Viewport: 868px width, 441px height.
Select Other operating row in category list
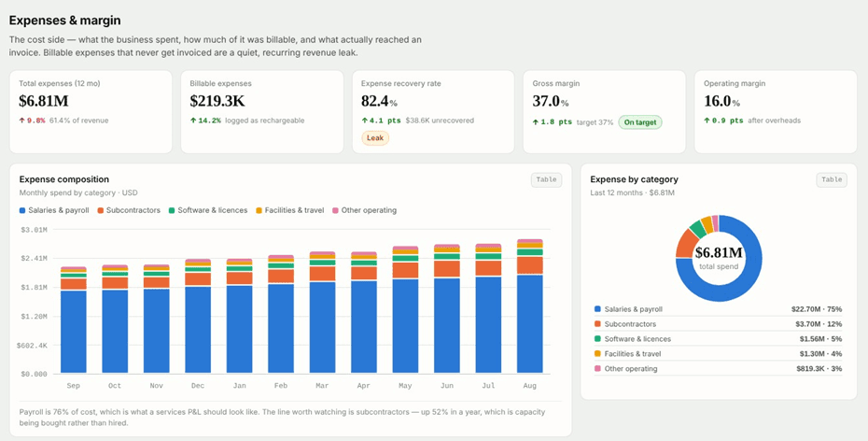click(x=718, y=369)
